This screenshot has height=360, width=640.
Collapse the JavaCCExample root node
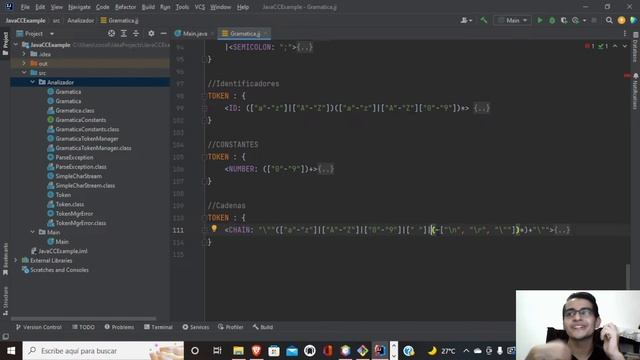coord(16,44)
